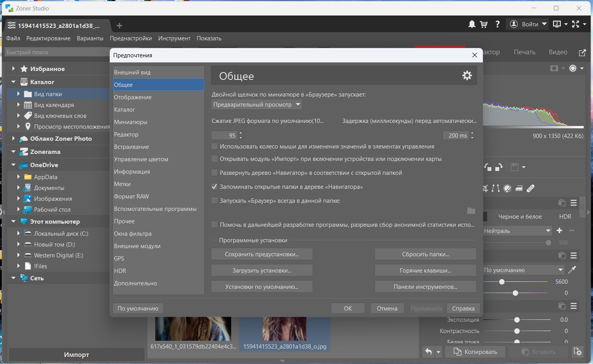Click the undo arrow icon
The image size is (593, 364).
(x=429, y=352)
